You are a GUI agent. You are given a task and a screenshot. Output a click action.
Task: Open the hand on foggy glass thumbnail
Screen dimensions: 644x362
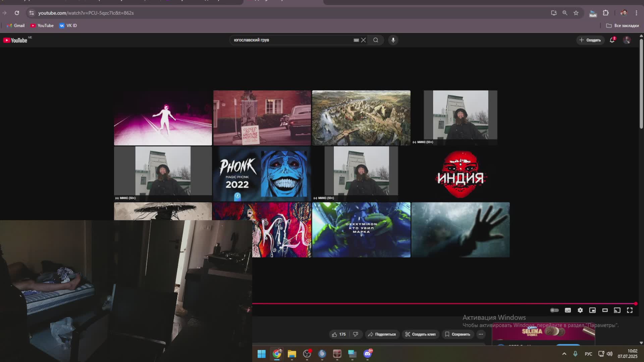pyautogui.click(x=461, y=230)
